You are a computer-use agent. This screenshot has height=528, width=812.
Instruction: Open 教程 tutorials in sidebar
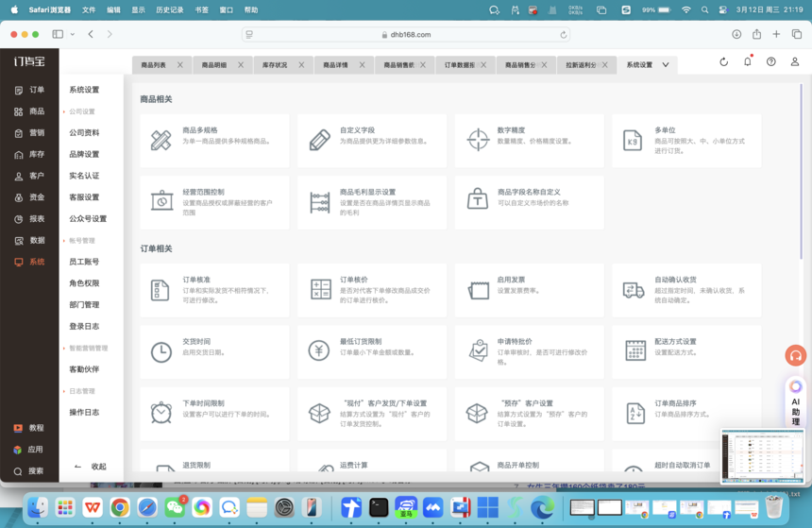coord(29,428)
